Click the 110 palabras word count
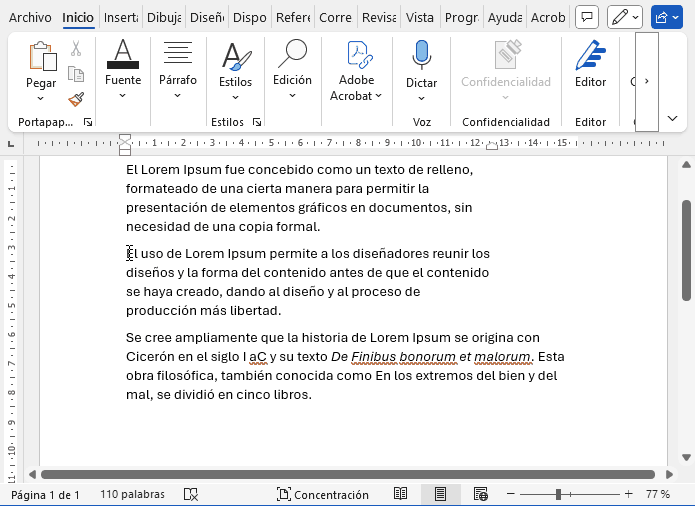 pos(131,494)
